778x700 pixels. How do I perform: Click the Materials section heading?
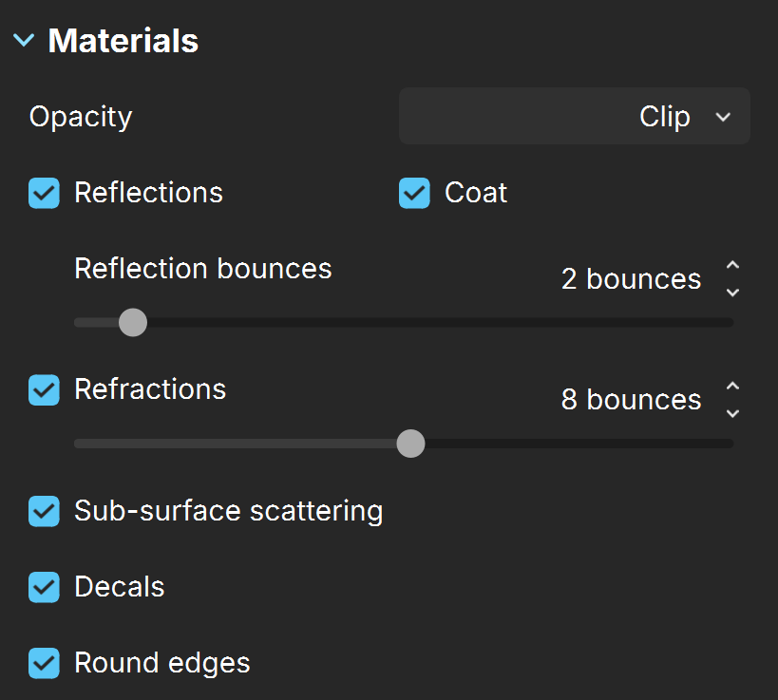[x=123, y=40]
